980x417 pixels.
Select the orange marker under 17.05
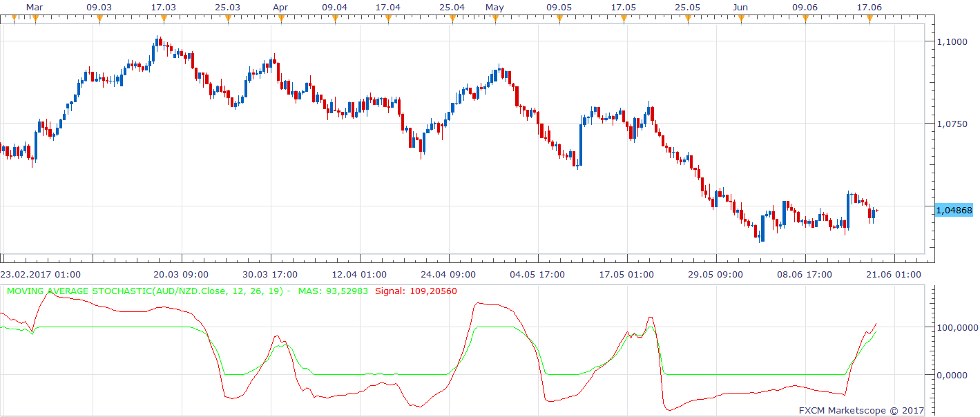[x=624, y=19]
